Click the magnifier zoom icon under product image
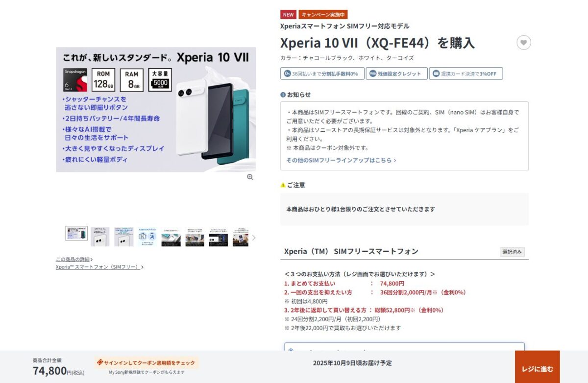The height and width of the screenshot is (383, 588). [250, 177]
